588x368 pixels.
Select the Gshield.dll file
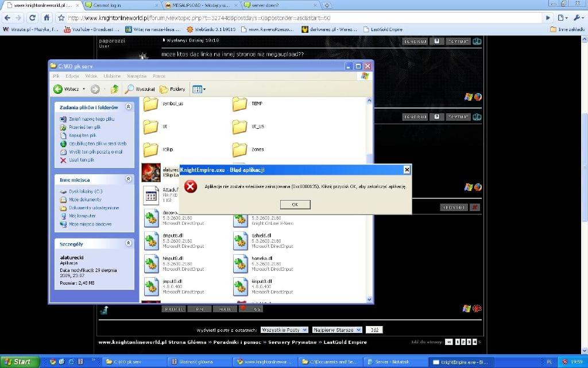coord(262,240)
